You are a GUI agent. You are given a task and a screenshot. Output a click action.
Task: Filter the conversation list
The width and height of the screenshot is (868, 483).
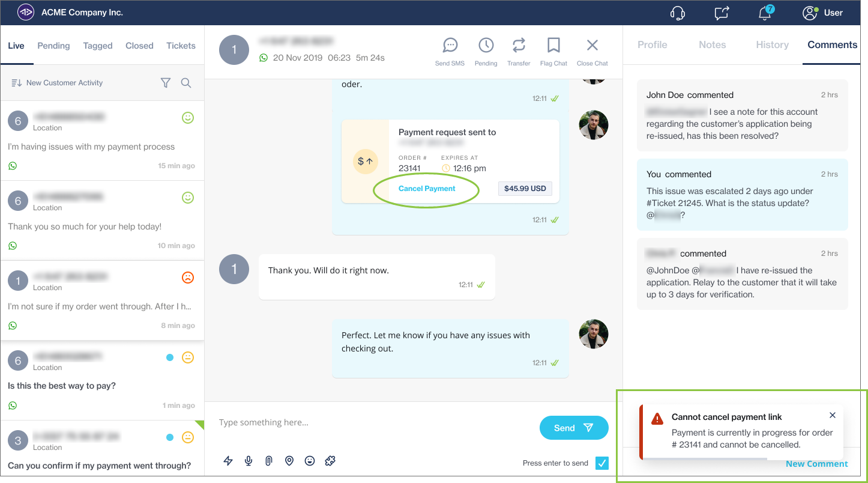[166, 83]
